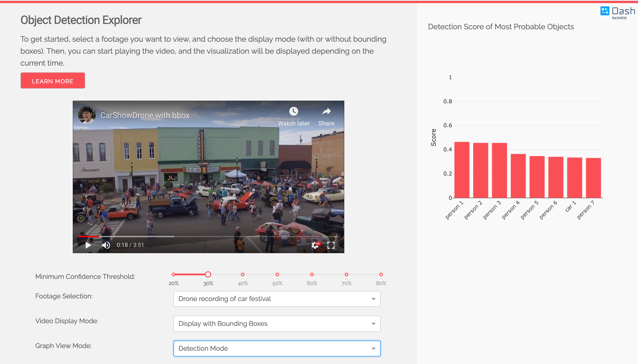Set confidence threshold to 60%
Image resolution: width=638 pixels, height=364 pixels.
[x=312, y=274]
